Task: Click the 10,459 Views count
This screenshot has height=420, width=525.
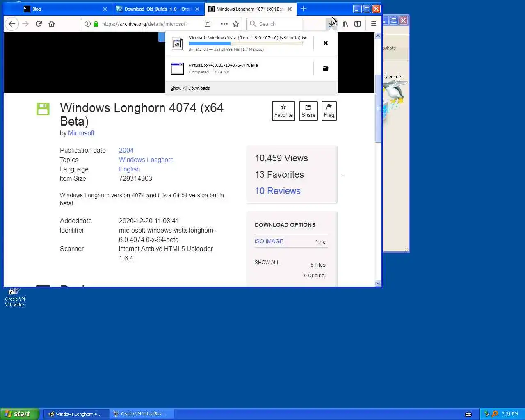Action: click(281, 158)
